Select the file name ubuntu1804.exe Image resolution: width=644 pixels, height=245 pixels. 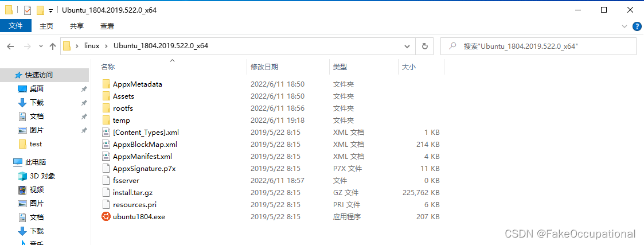(139, 217)
